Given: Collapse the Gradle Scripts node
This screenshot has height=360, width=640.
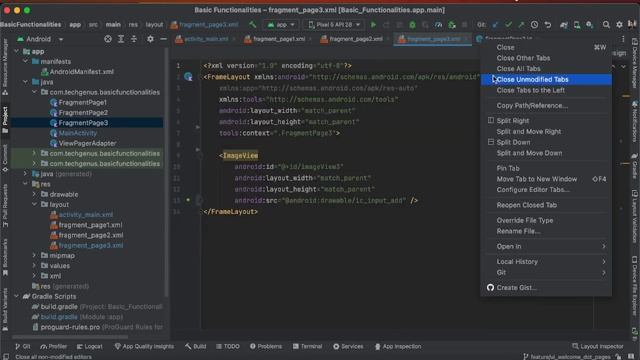Looking at the screenshot, I should pos(16,296).
